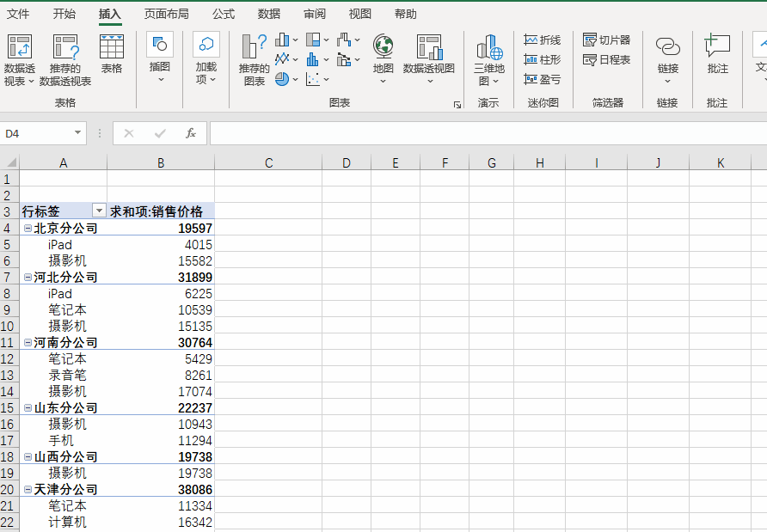
Task: Insert a hierarchy (treemap) chart
Action: [313, 40]
